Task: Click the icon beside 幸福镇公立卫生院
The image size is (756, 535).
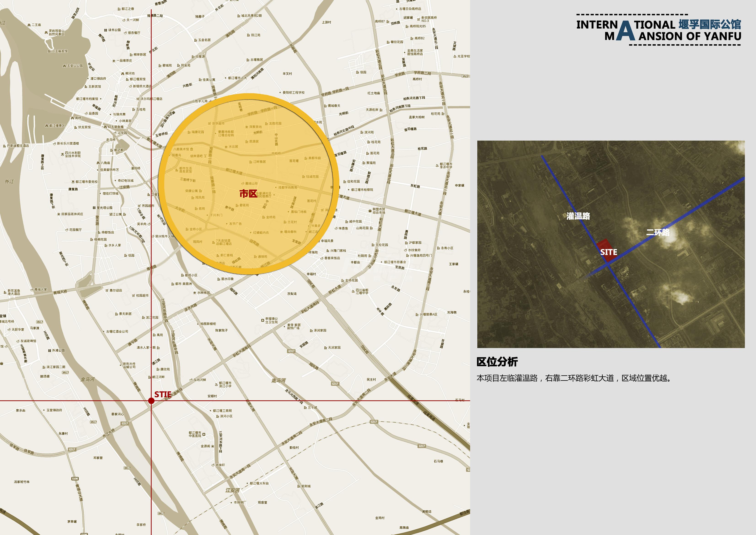Action: (x=262, y=320)
